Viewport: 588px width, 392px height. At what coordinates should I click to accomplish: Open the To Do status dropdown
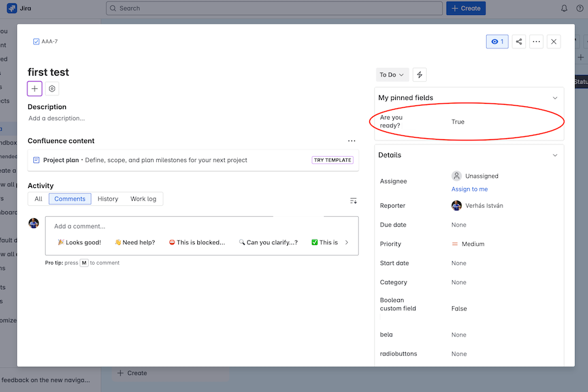click(392, 75)
